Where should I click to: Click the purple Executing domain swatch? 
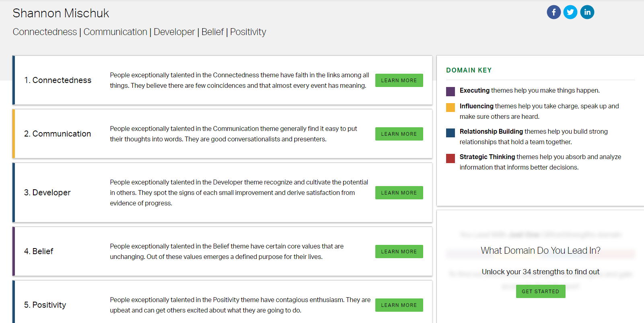coord(451,91)
